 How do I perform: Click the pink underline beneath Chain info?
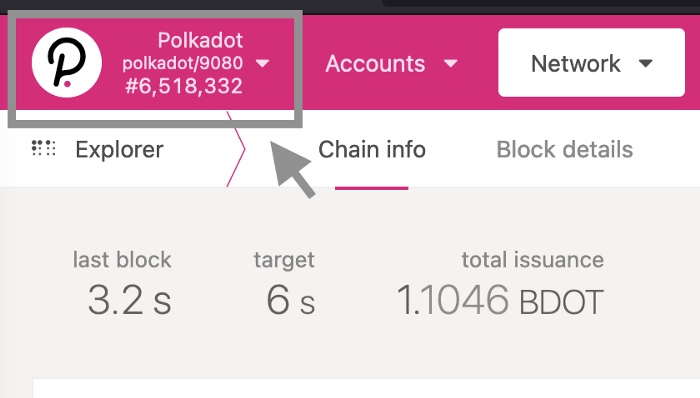[371, 188]
